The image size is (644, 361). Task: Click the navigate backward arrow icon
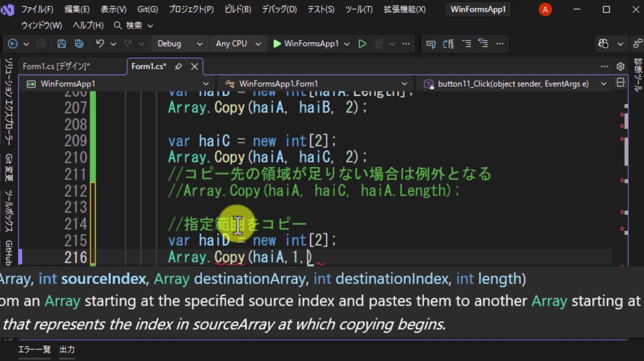(x=13, y=44)
